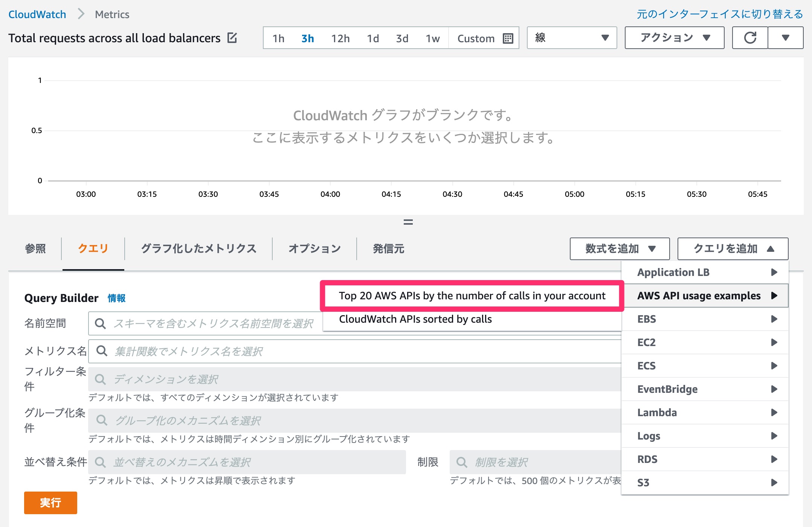This screenshot has width=812, height=527.
Task: Open the 線 graph type dropdown
Action: tap(572, 38)
